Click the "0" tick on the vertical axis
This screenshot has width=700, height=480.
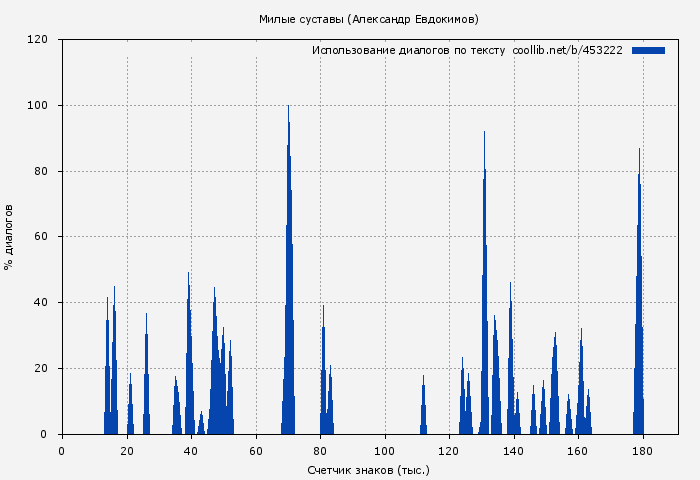click(x=45, y=434)
